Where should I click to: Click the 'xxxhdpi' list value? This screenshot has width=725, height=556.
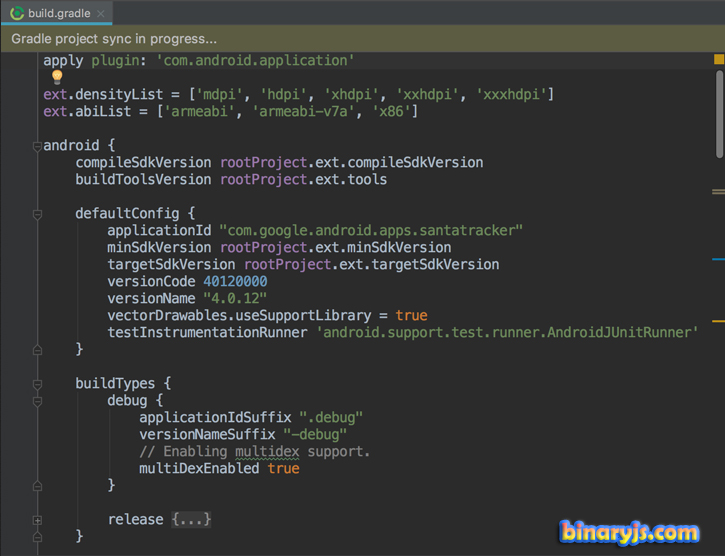coord(511,94)
